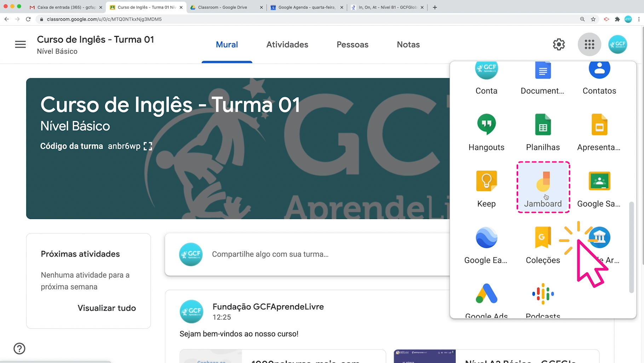Open Chrome extensions puzzle icon
This screenshot has height=363, width=644.
click(617, 19)
